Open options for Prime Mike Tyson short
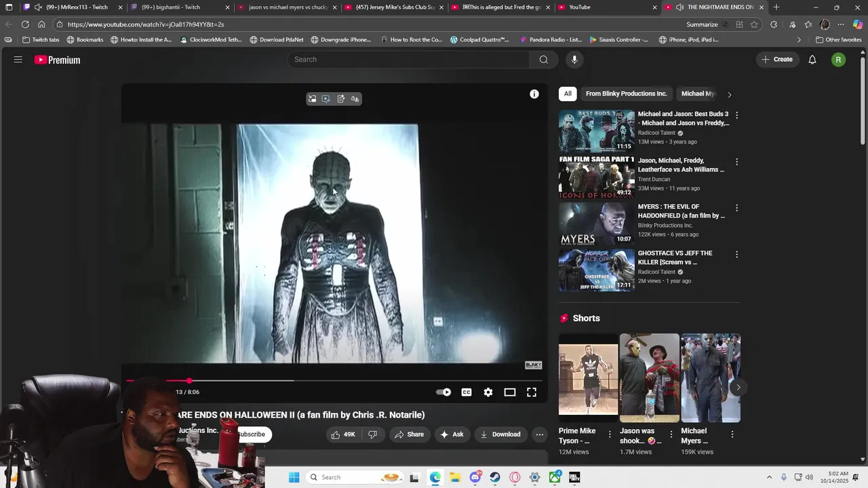This screenshot has width=868, height=488. pos(610,434)
